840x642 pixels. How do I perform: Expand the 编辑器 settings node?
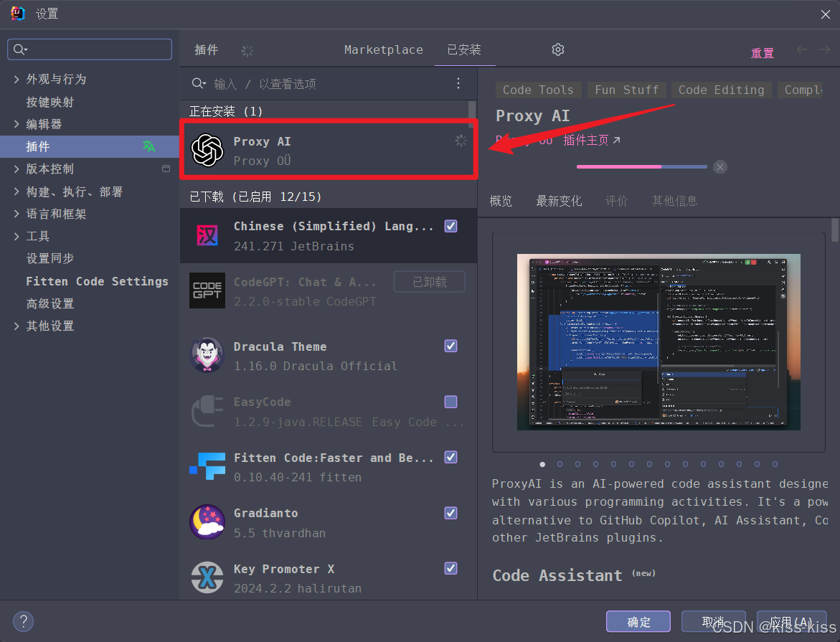point(16,124)
